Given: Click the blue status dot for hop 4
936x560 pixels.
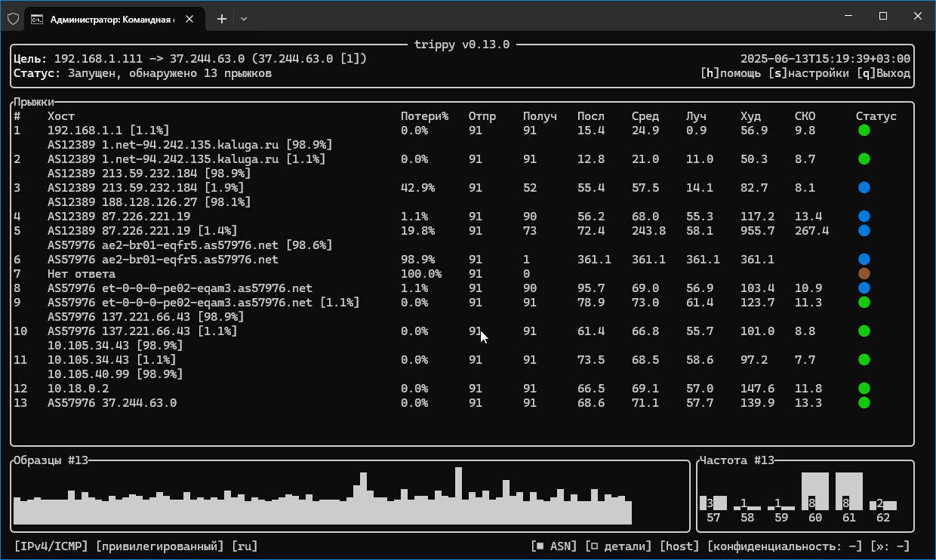Looking at the screenshot, I should pyautogui.click(x=864, y=216).
